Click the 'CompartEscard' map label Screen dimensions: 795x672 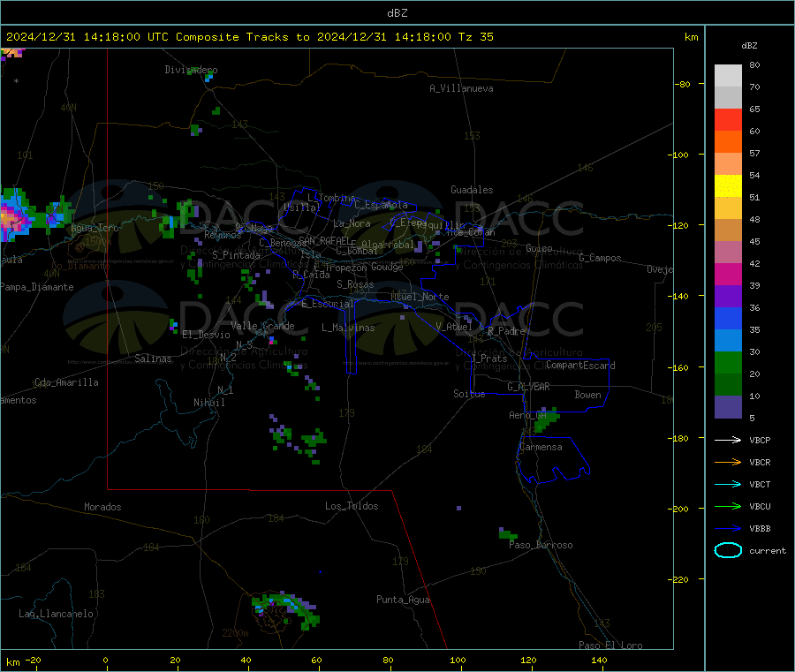click(580, 365)
